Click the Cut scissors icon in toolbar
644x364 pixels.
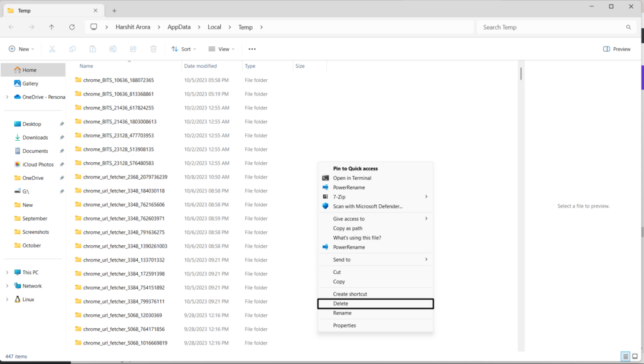(52, 49)
